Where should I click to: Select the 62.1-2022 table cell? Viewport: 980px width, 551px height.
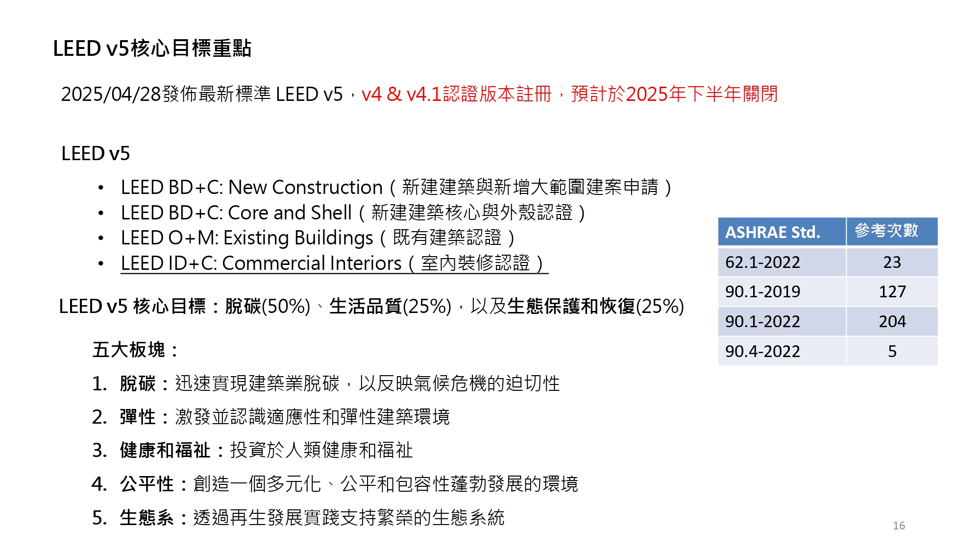point(782,263)
